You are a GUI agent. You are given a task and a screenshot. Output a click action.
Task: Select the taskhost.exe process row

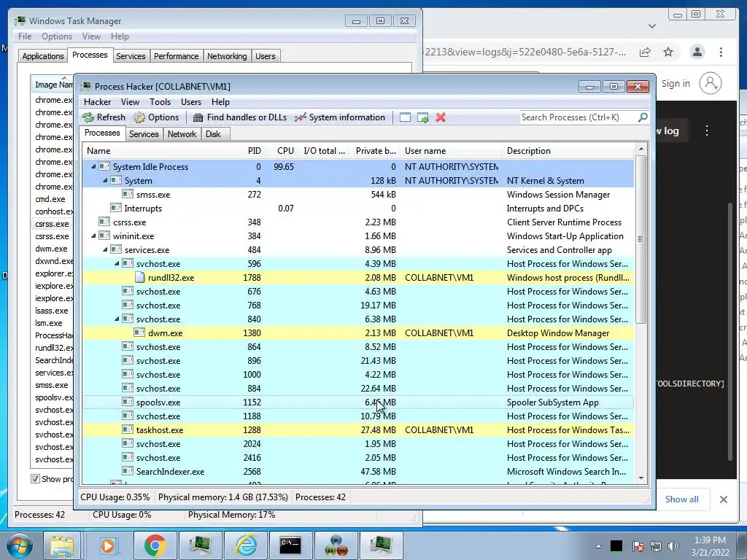[357, 430]
